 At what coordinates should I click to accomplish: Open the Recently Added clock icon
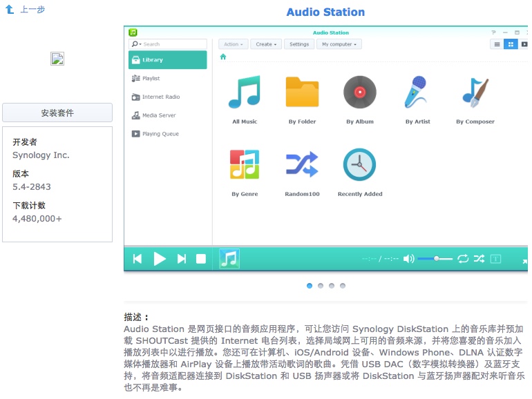coord(360,166)
